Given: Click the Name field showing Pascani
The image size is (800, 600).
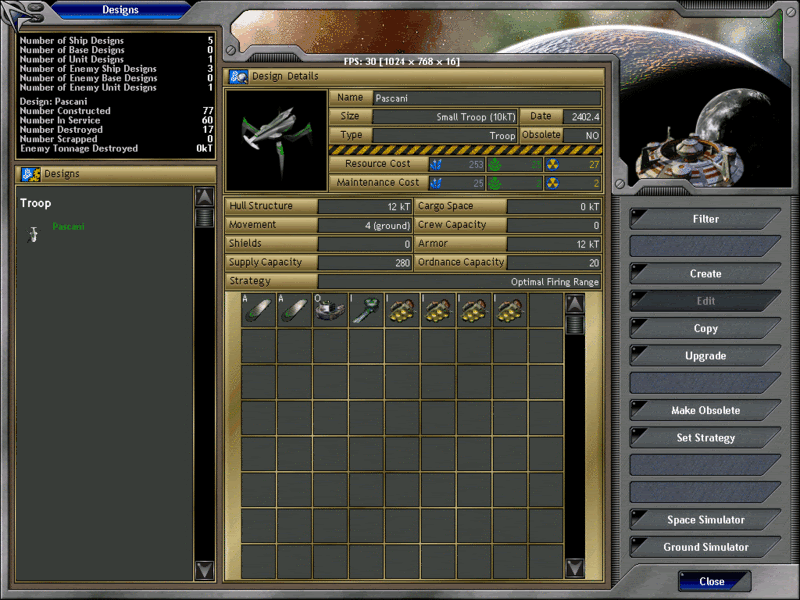Looking at the screenshot, I should (487, 98).
